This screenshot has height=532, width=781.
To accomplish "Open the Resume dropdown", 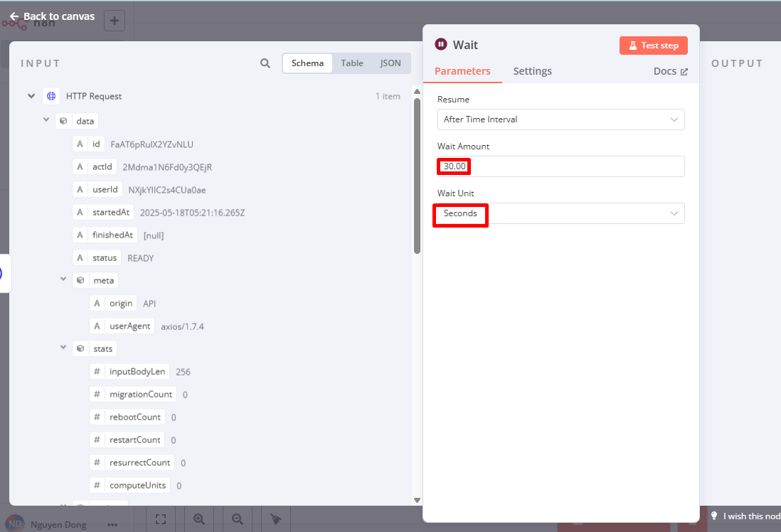I will tap(560, 119).
